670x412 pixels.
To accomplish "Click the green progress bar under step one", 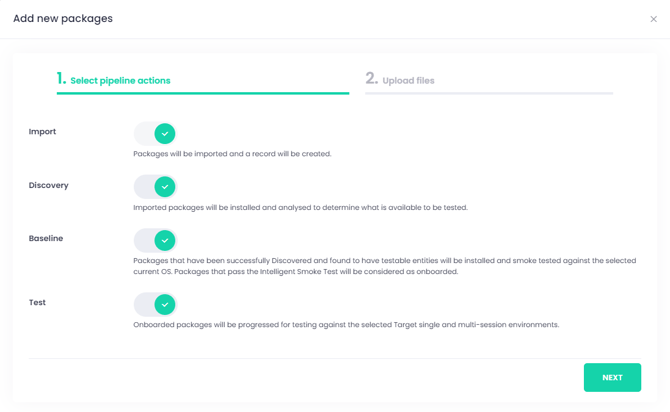I will click(203, 93).
